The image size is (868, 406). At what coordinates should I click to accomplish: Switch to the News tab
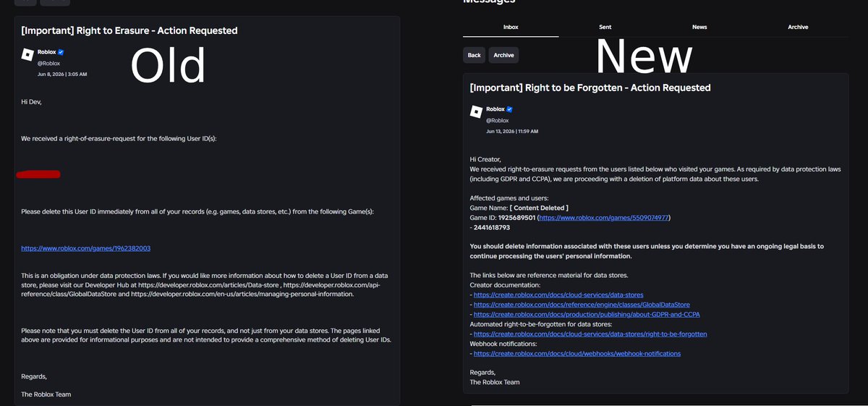[699, 27]
